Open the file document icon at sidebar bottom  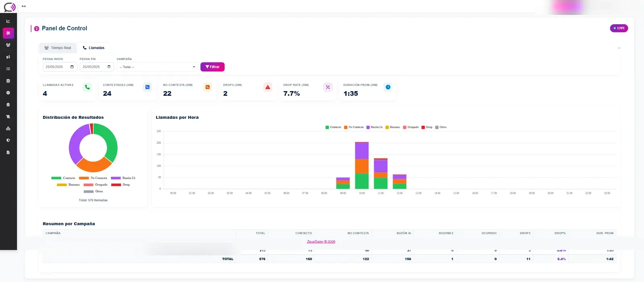[x=8, y=152]
